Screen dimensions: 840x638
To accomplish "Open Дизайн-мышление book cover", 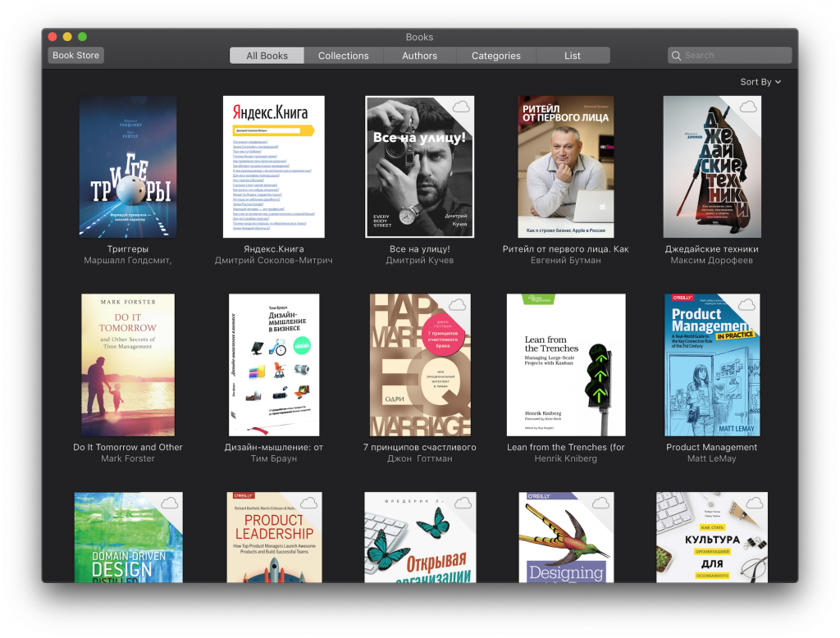I will tap(274, 365).
